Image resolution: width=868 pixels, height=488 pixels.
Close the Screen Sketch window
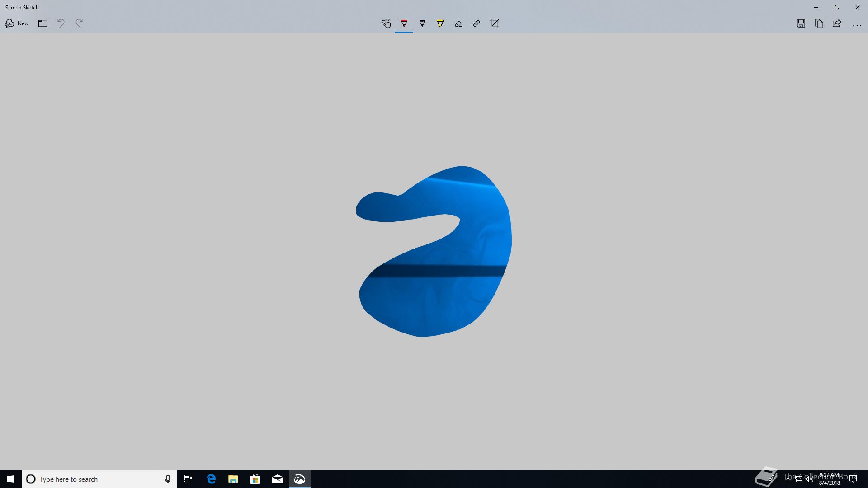click(858, 7)
